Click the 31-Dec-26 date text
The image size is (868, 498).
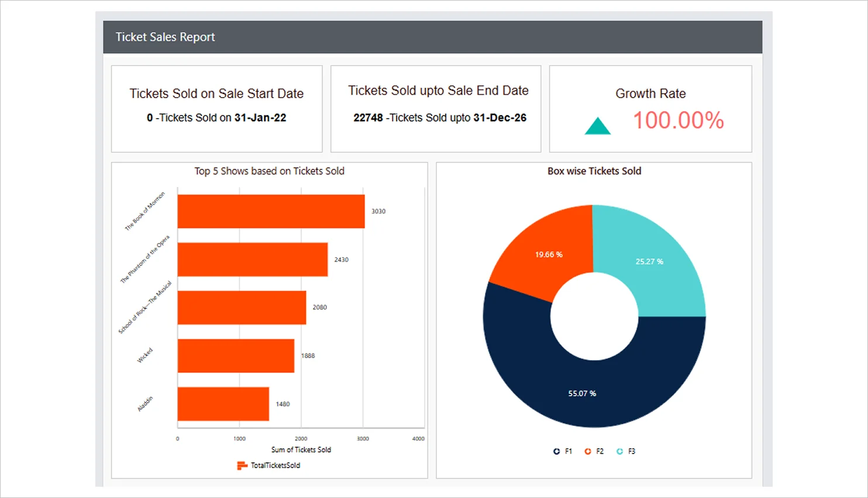(x=500, y=117)
